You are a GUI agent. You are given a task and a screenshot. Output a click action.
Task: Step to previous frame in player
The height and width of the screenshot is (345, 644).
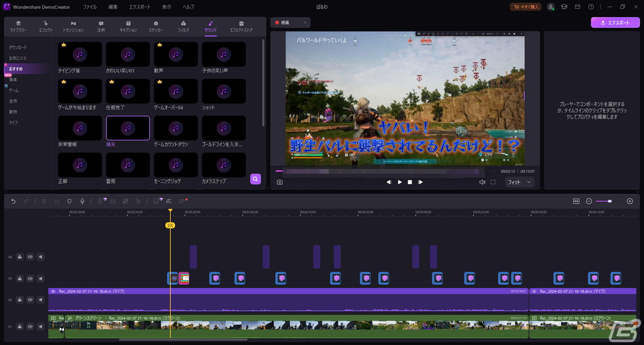(389, 182)
